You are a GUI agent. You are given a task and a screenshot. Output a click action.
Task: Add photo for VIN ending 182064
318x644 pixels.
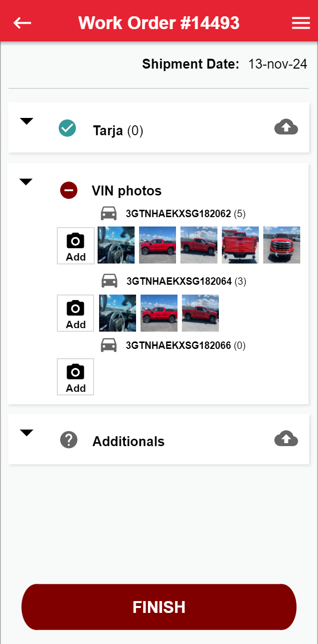point(75,313)
